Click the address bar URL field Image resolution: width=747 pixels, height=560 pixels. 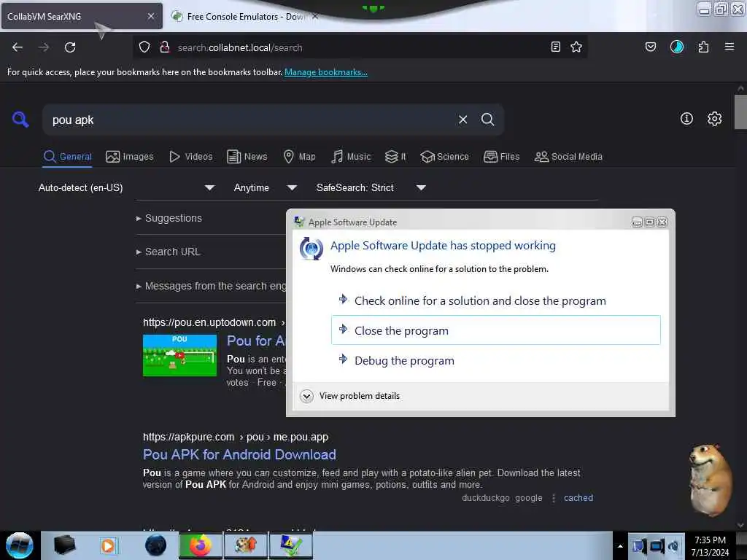point(360,47)
